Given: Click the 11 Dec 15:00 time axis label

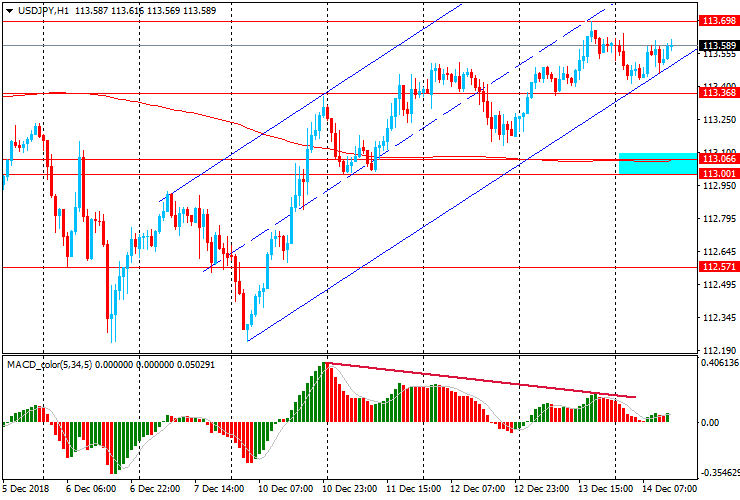Looking at the screenshot, I should [x=413, y=488].
